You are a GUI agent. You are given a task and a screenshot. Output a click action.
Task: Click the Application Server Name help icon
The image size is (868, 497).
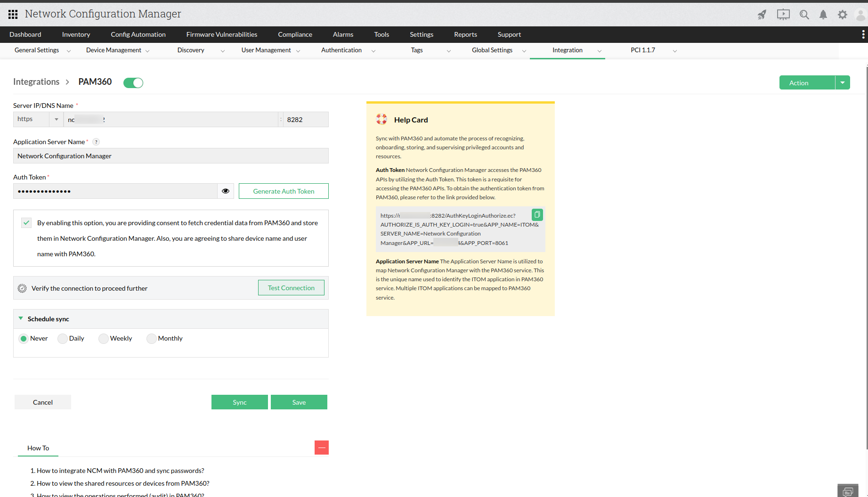click(96, 142)
